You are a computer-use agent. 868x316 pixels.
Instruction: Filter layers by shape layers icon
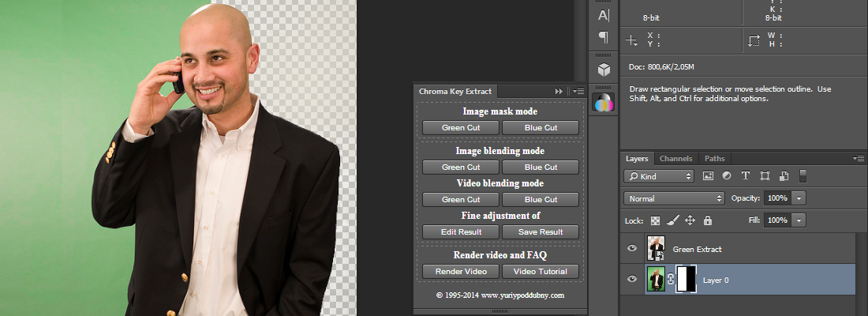coord(765,175)
